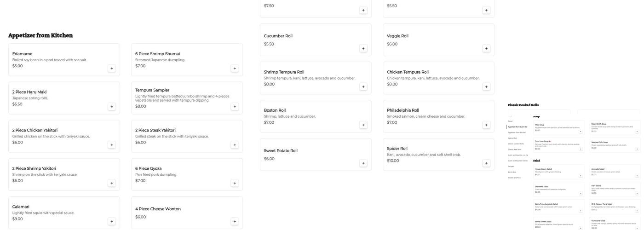This screenshot has height=230, width=644.
Task: Add Miso Soup in the small menu preview
Action: coord(581,132)
